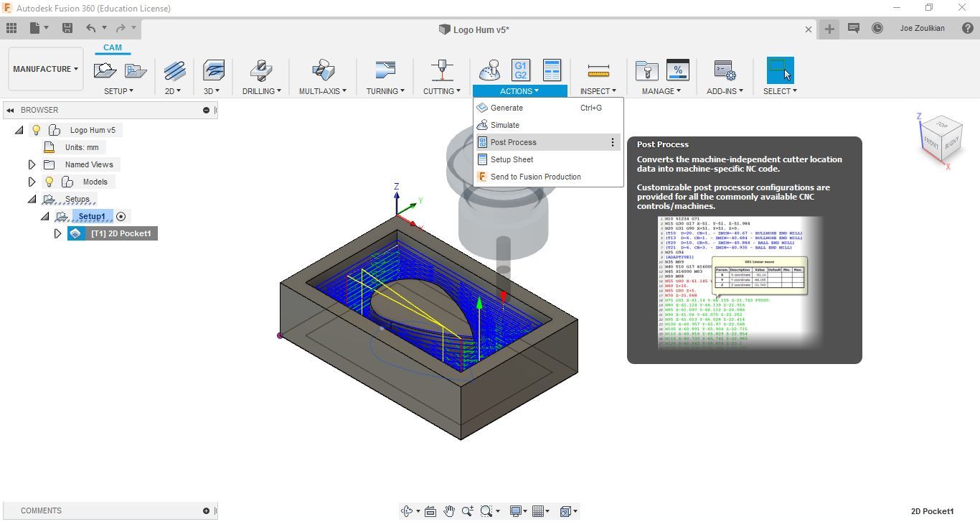Click the New Setup folder icon
Viewport: 980px width, 522px height.
click(105, 70)
